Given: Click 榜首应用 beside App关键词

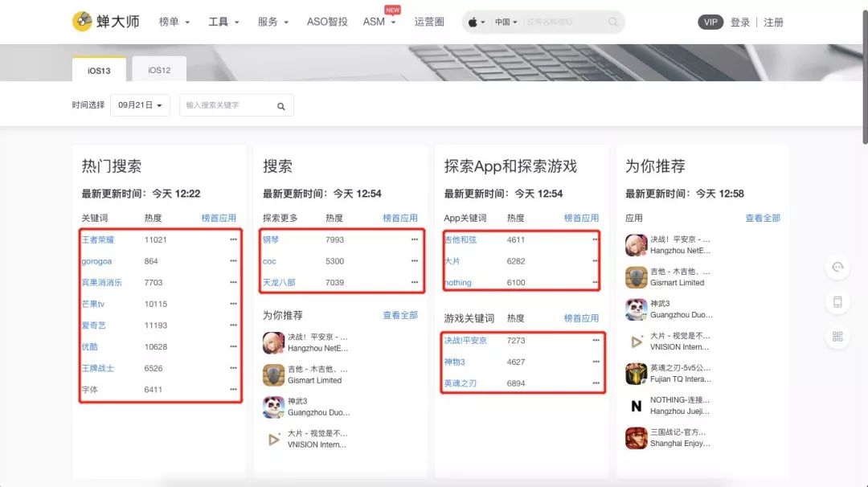Looking at the screenshot, I should coord(581,218).
